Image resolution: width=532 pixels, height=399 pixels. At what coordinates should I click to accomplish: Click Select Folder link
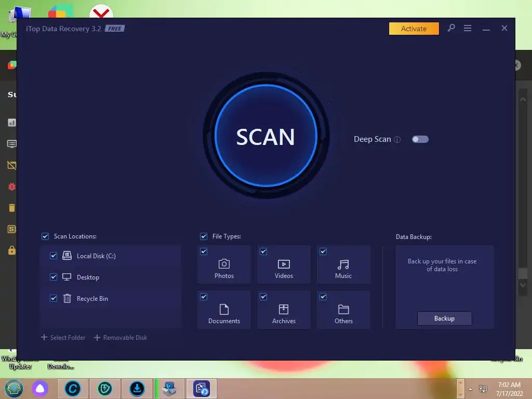(63, 338)
